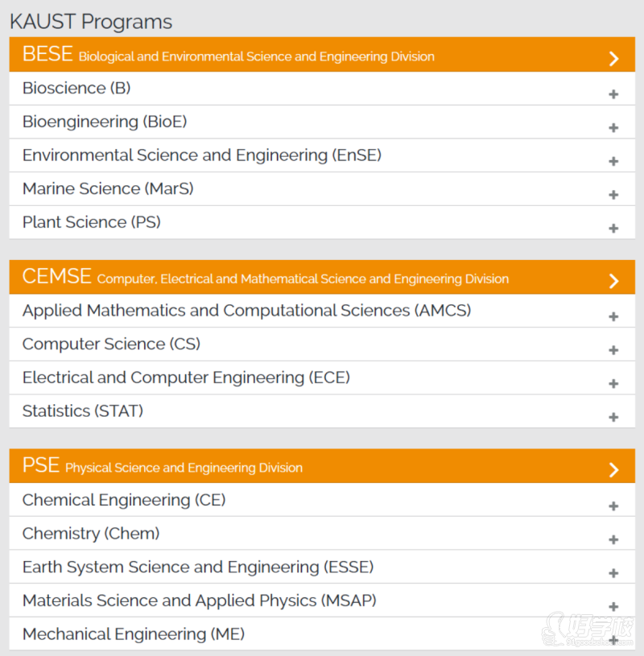
Task: Open Materials Science and Applied Physics (MSAP)
Action: point(199,601)
